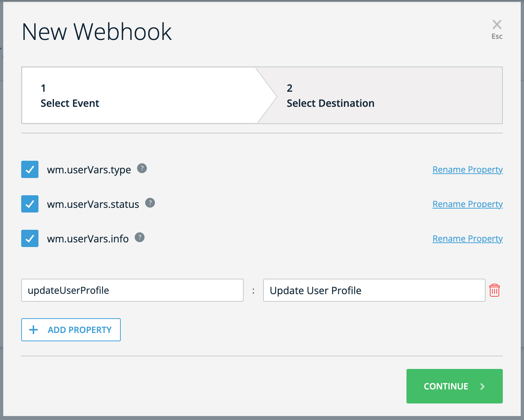
Task: Open help tooltip for wm.userVars.info
Action: pyautogui.click(x=139, y=237)
